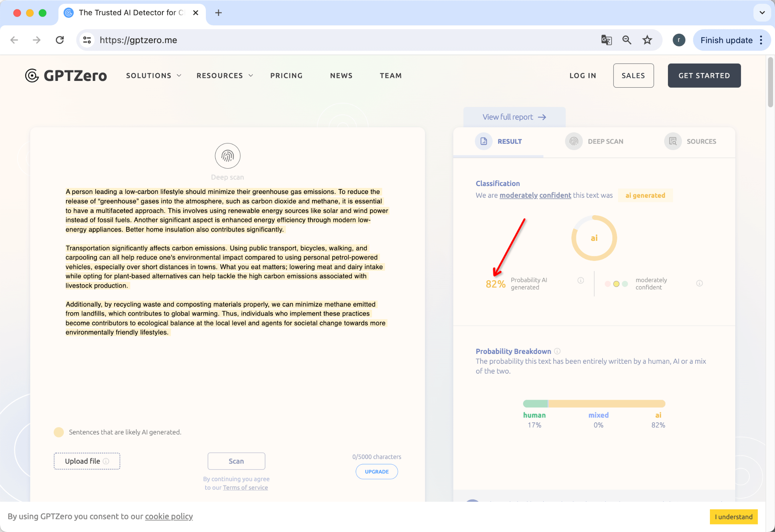Click the Sales button
This screenshot has width=775, height=532.
633,76
